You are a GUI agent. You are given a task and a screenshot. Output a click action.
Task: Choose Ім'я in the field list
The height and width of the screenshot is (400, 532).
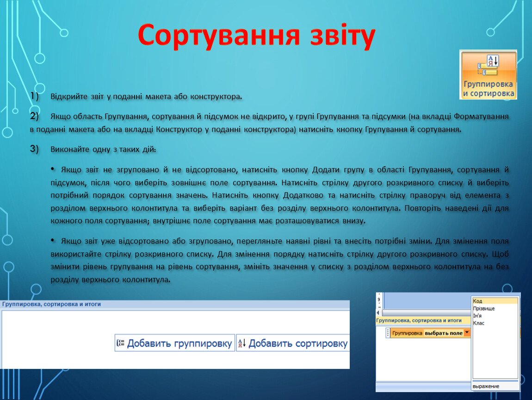(x=495, y=316)
